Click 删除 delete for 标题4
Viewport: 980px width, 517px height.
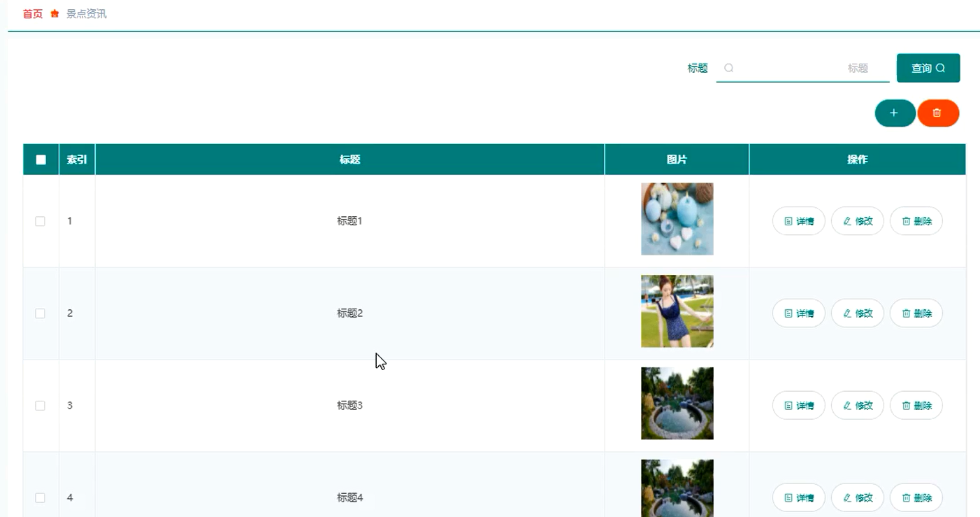pyautogui.click(x=916, y=498)
